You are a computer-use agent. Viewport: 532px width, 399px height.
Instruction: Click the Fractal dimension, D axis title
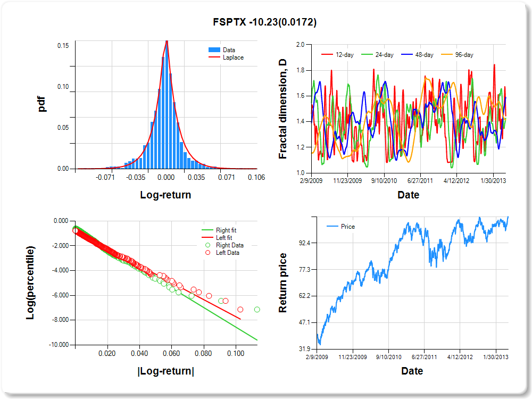pos(282,109)
